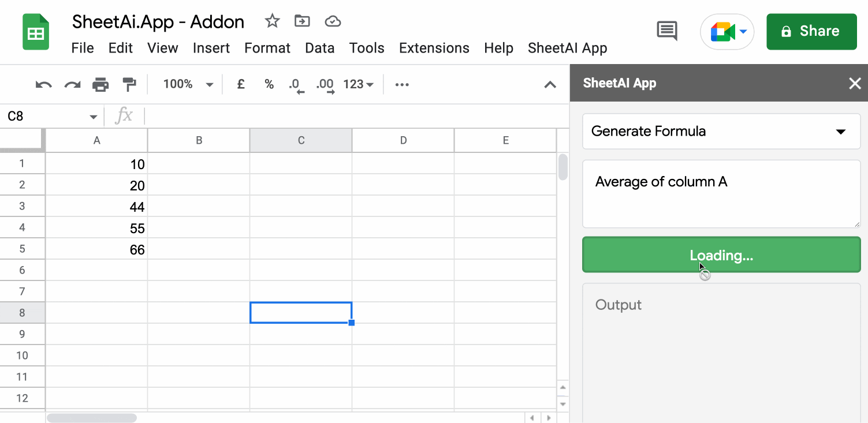Screen dimensions: 868x423
Task: Click the move to folder icon
Action: pos(302,21)
